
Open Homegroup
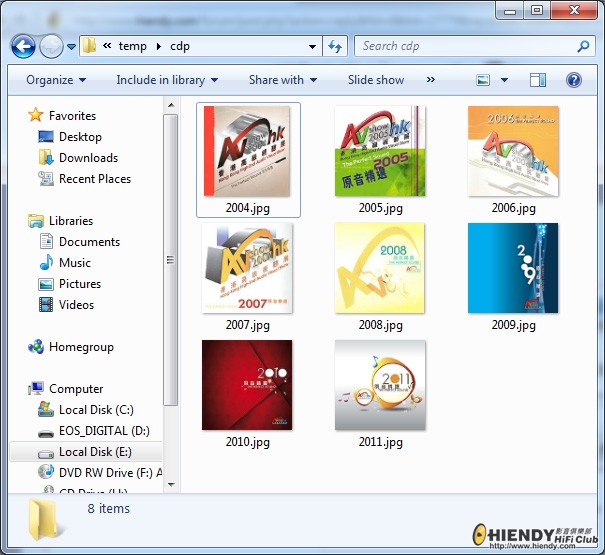tap(81, 347)
